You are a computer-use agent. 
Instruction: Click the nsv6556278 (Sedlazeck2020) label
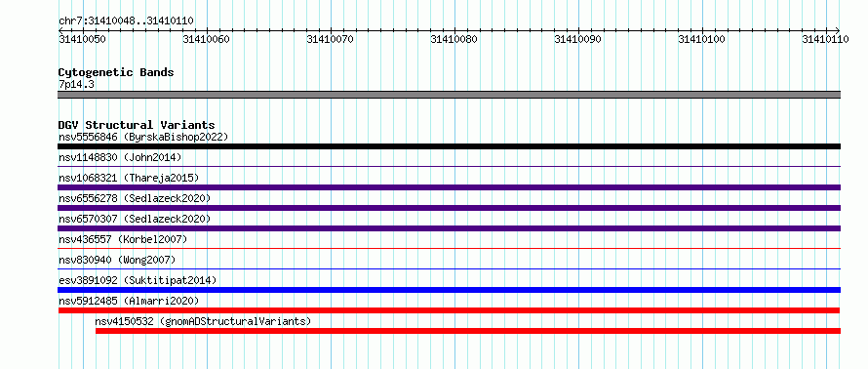[135, 198]
